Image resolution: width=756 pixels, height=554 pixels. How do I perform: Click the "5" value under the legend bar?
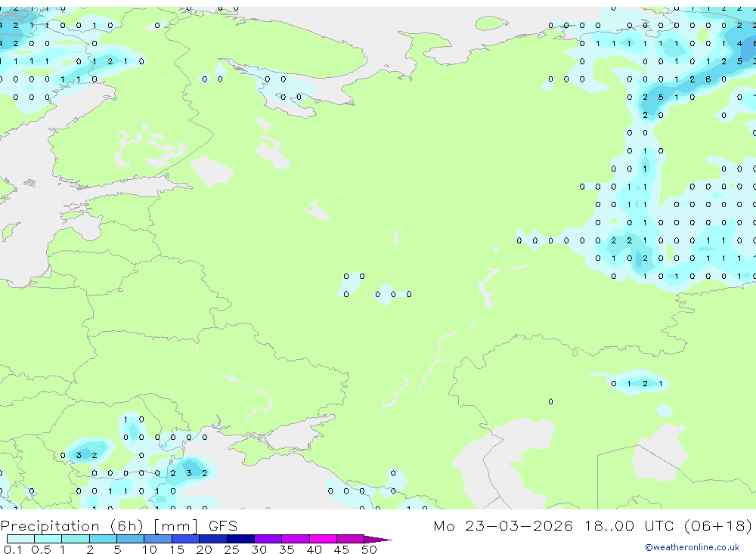click(x=117, y=549)
